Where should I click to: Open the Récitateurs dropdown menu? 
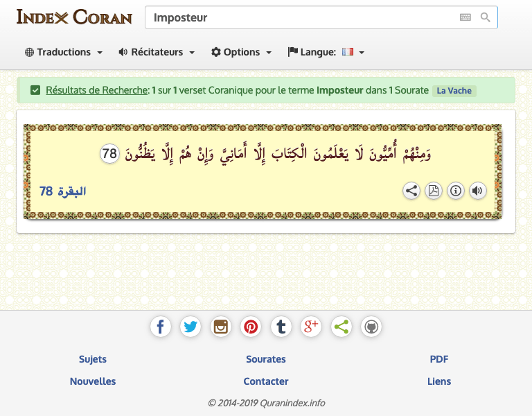157,52
